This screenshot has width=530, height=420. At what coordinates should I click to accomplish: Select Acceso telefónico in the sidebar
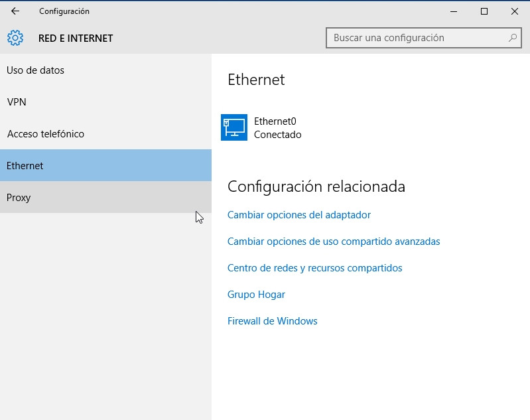[45, 134]
